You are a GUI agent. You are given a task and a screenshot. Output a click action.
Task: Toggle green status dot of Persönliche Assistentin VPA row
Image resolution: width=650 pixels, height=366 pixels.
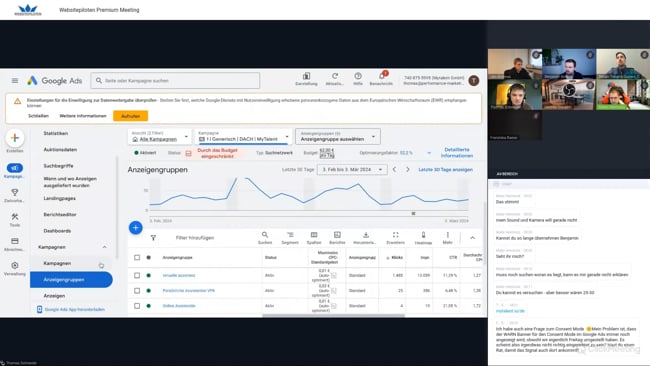[148, 291]
